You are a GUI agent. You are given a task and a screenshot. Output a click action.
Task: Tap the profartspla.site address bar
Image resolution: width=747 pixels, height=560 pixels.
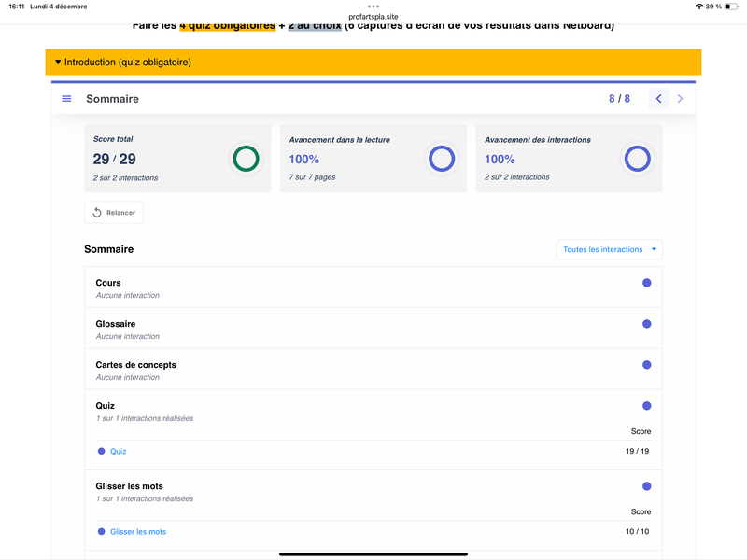pos(373,16)
